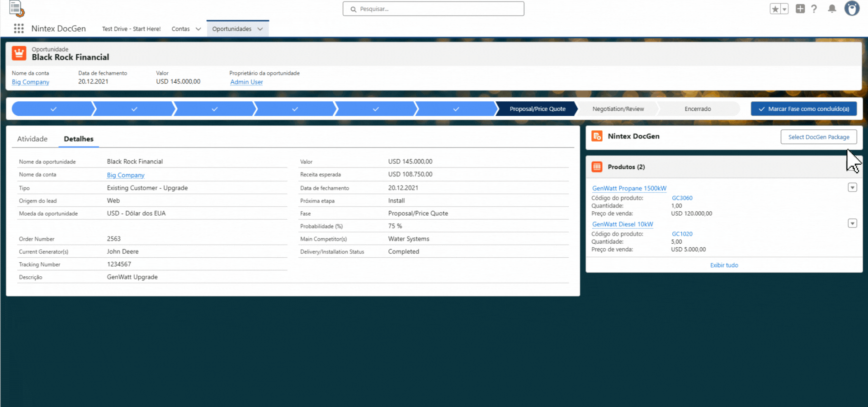Open the App Launcher grid icon
The image size is (868, 407).
(x=19, y=28)
